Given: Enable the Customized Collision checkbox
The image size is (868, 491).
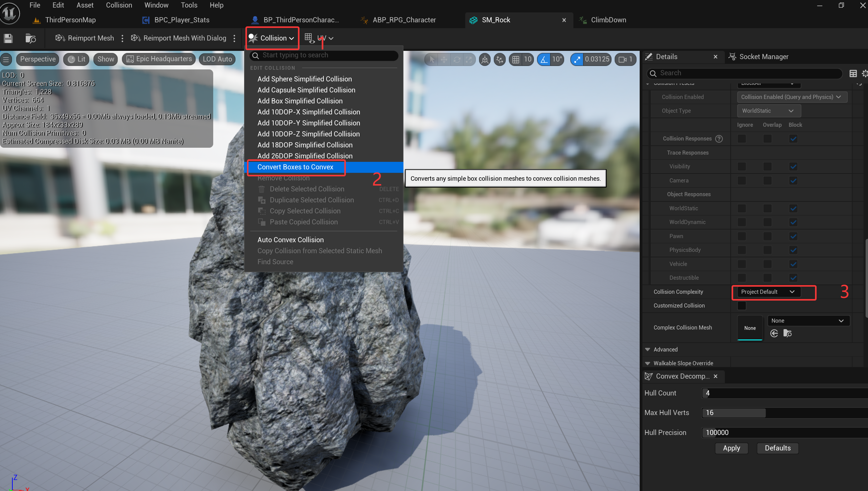Looking at the screenshot, I should tap(742, 305).
